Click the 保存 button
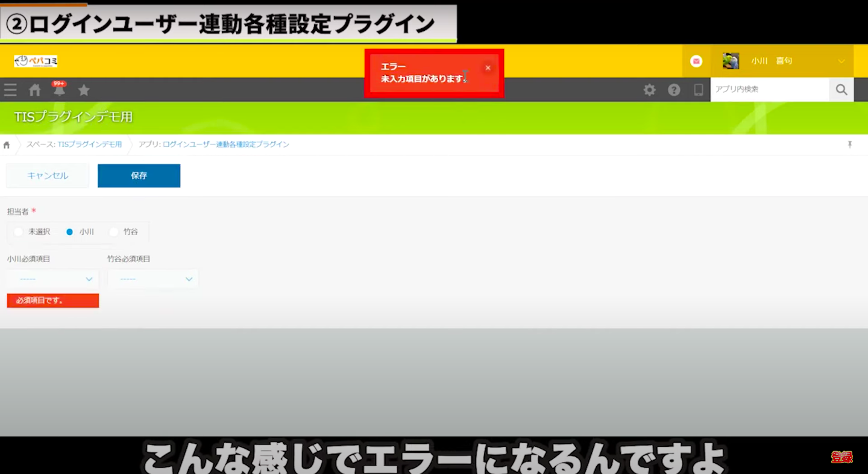 pyautogui.click(x=139, y=176)
